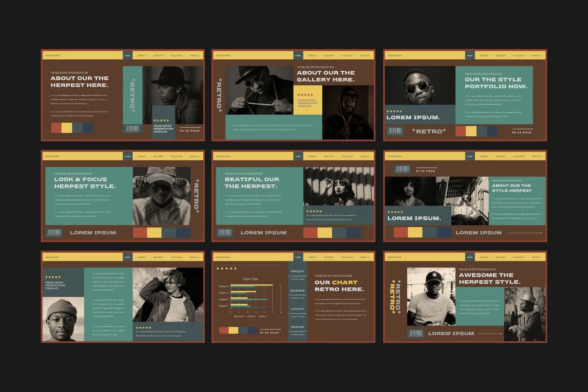Click the arrow above the 04-22 PAGE label
The width and height of the screenshot is (588, 392).
[x=190, y=127]
